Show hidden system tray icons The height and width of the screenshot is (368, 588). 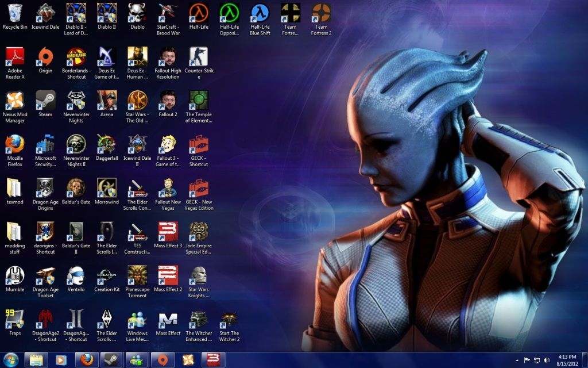coord(517,360)
